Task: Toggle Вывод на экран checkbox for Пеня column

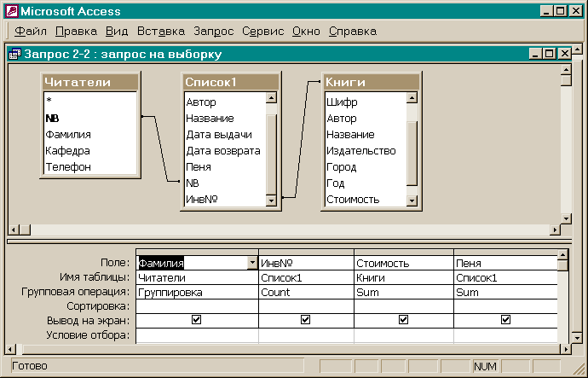Action: click(x=505, y=319)
